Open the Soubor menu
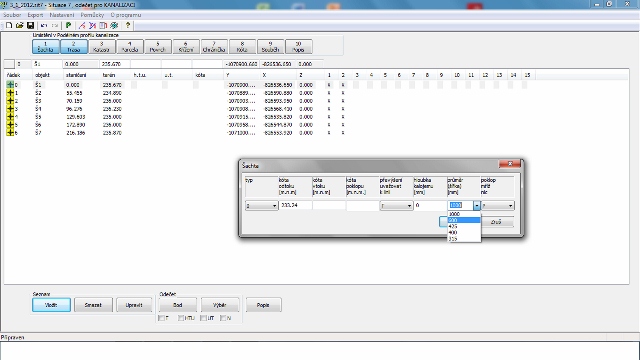Screen dimensions: 640x360 pyautogui.click(x=12, y=15)
